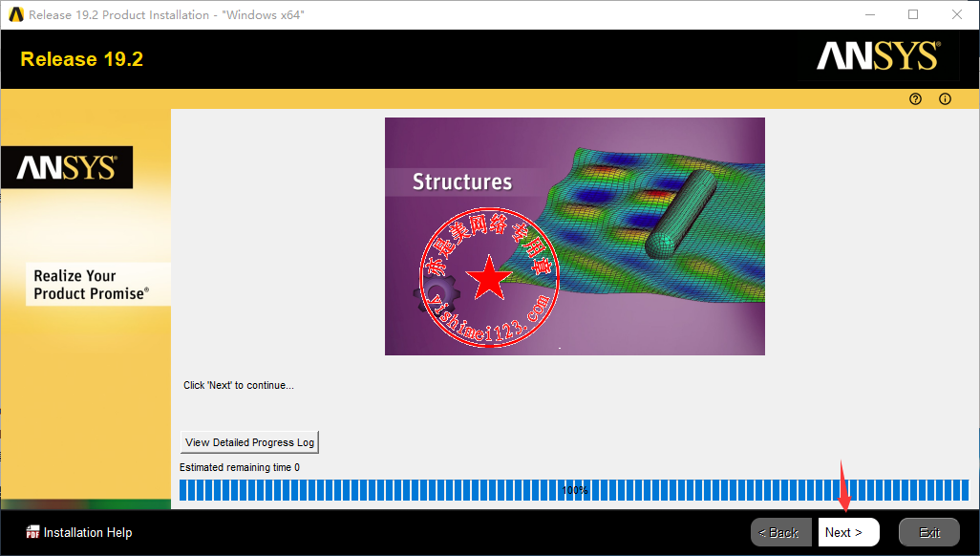This screenshot has width=980, height=556.
Task: Open the question mark help icon
Action: click(915, 98)
